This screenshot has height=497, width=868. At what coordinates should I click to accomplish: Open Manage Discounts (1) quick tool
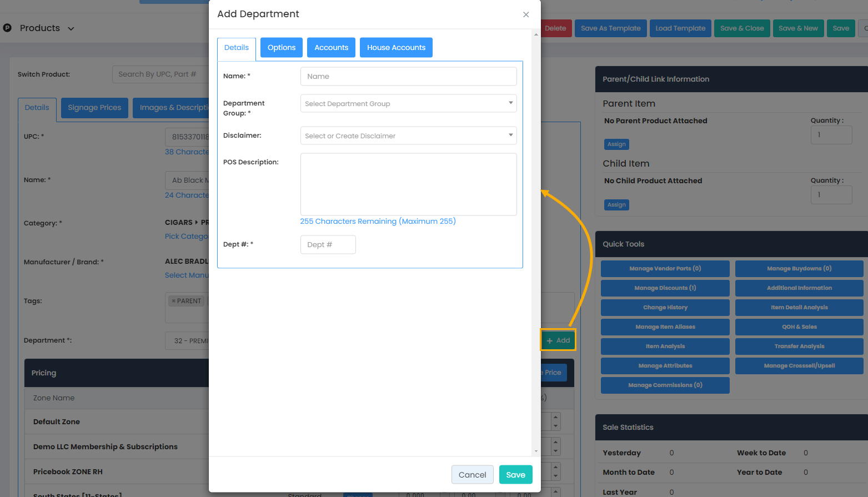click(665, 288)
